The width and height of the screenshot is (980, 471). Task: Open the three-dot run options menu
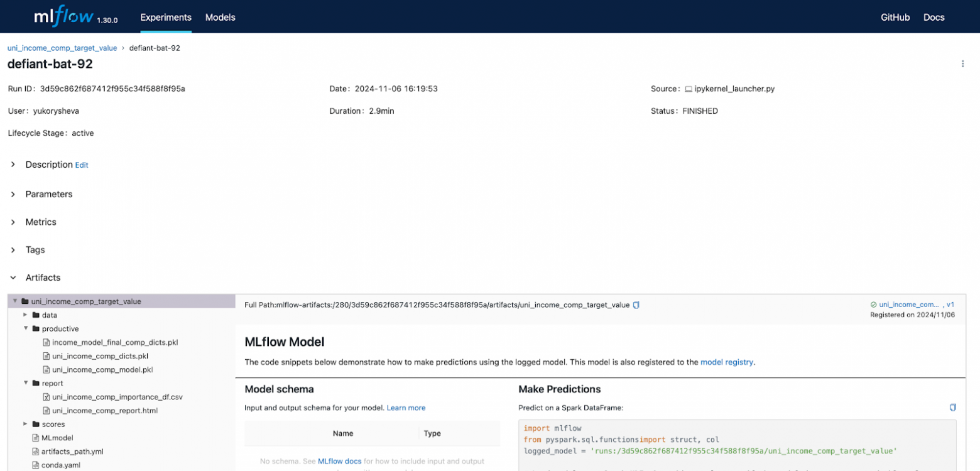(962, 63)
